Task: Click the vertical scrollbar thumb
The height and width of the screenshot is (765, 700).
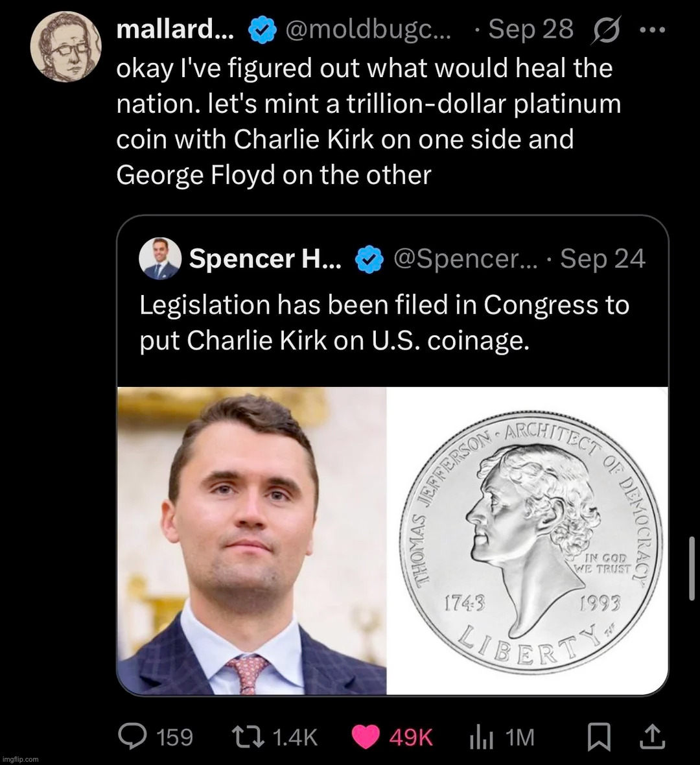Action: point(692,564)
